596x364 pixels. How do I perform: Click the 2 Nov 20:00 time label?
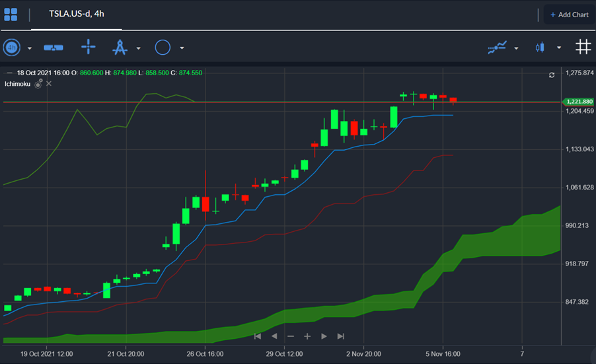[363, 354]
